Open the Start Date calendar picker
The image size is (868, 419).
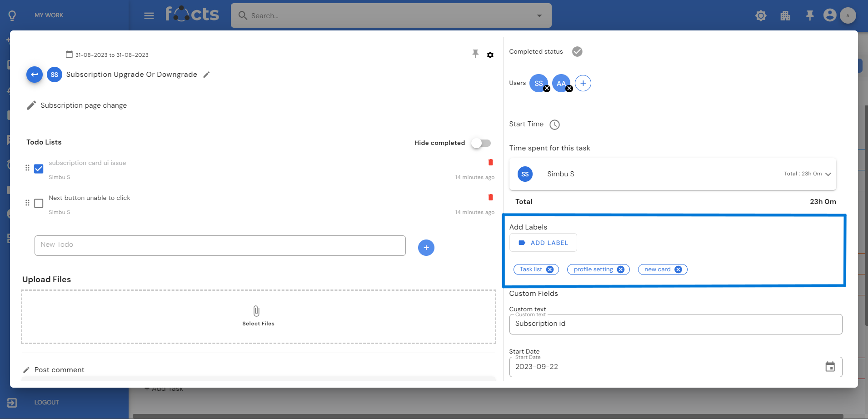(x=830, y=367)
